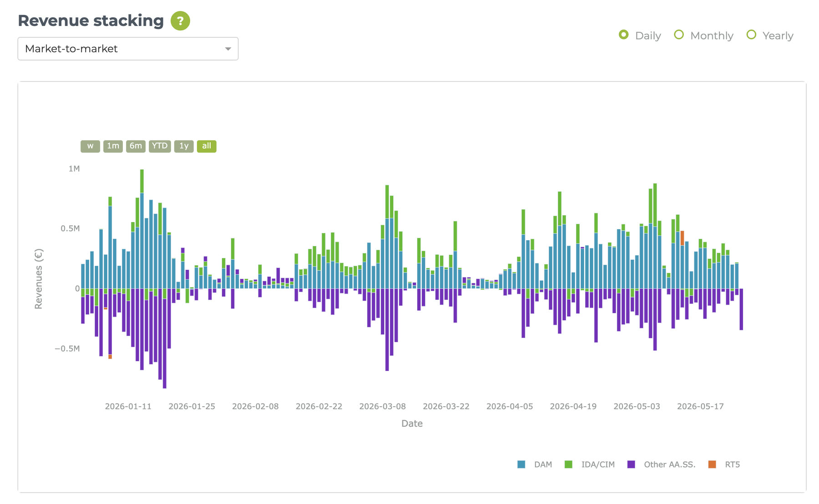Click the Yearly option label

tap(778, 35)
